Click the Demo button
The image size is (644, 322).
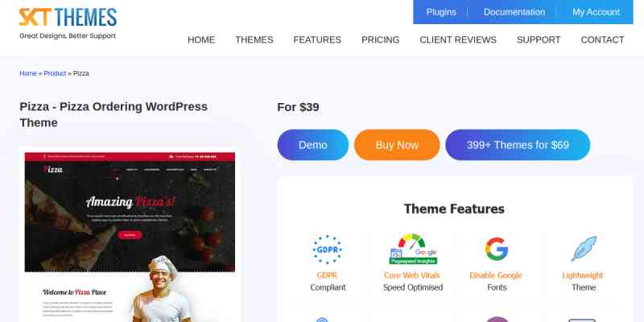(313, 145)
